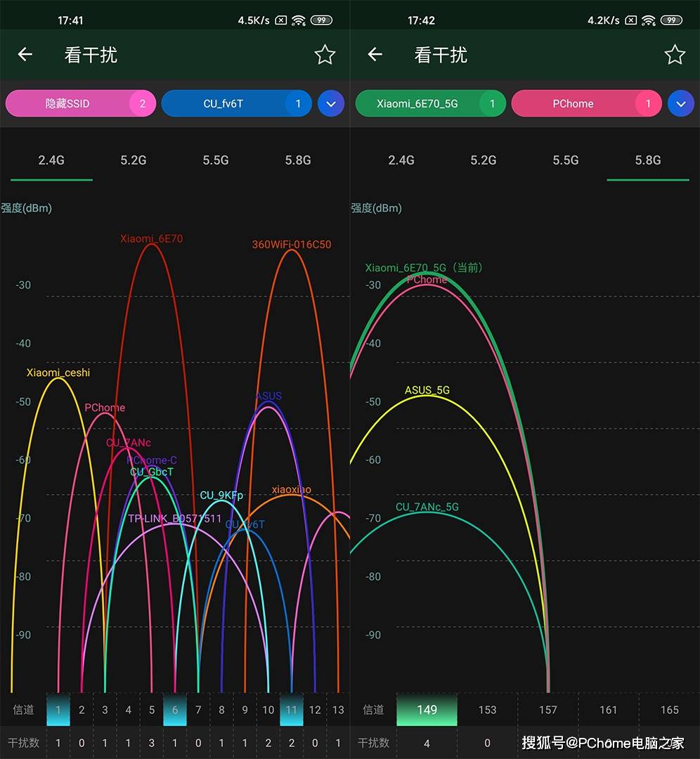This screenshot has width=700, height=759.
Task: Select the 5.8G tab on left screen
Action: click(x=298, y=160)
